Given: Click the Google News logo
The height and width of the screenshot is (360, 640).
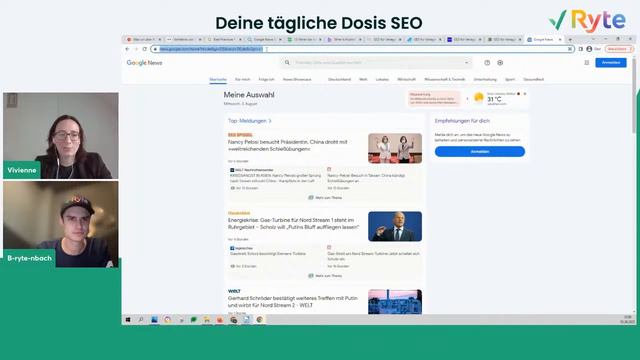Looking at the screenshot, I should (x=144, y=63).
